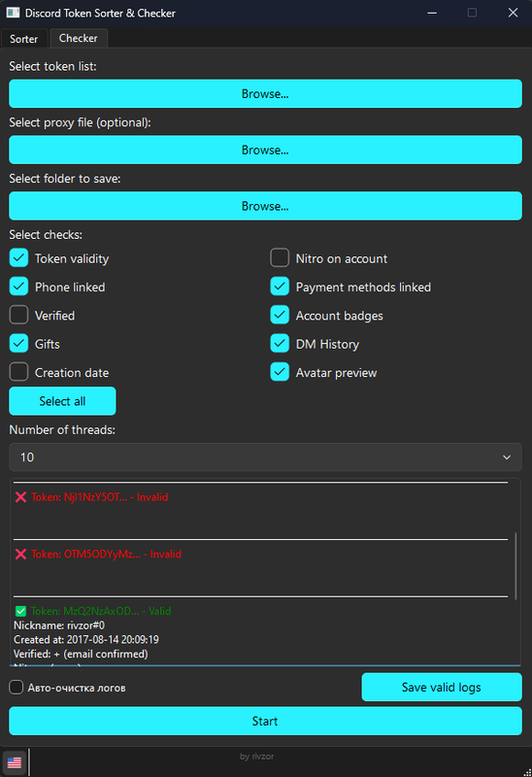The image size is (532, 777).
Task: Click the 'Created at: 2017-08-14 20:09:19' line
Action: tap(86, 640)
